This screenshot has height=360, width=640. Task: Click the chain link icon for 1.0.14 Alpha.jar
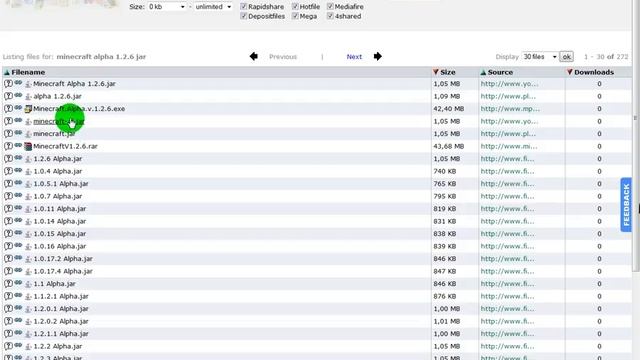tap(18, 220)
